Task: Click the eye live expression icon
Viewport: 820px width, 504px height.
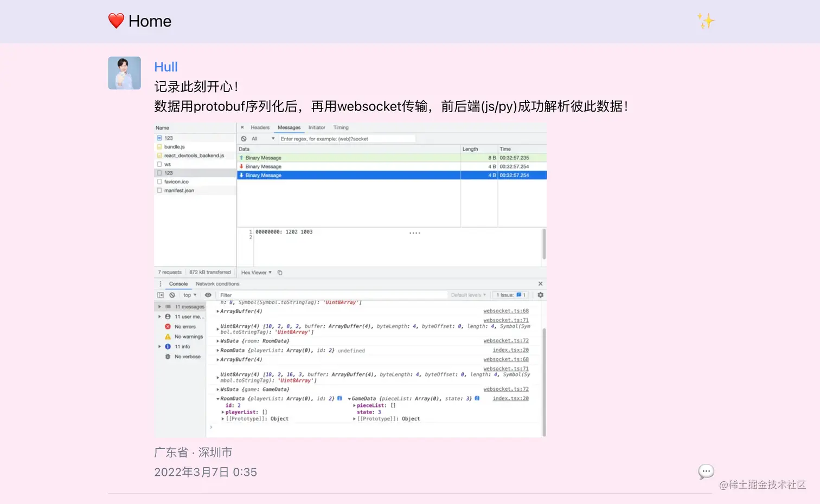Action: pyautogui.click(x=208, y=295)
